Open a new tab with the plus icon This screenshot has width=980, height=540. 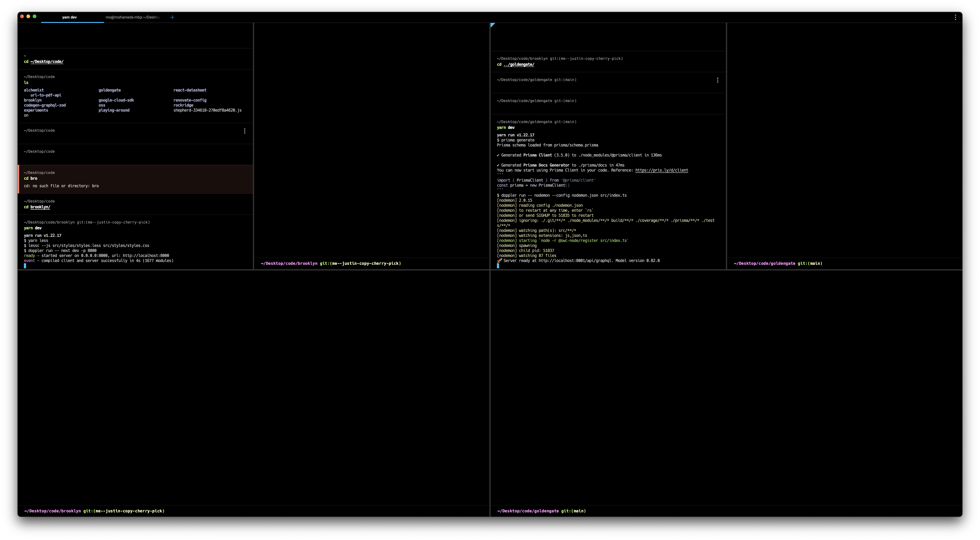tap(172, 17)
